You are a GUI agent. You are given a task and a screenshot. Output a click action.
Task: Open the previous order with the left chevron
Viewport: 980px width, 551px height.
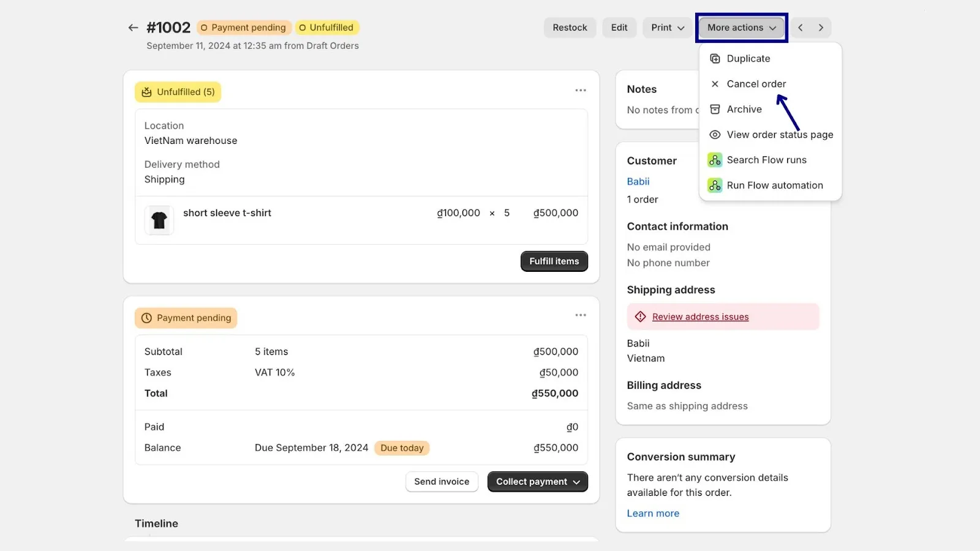pyautogui.click(x=800, y=28)
